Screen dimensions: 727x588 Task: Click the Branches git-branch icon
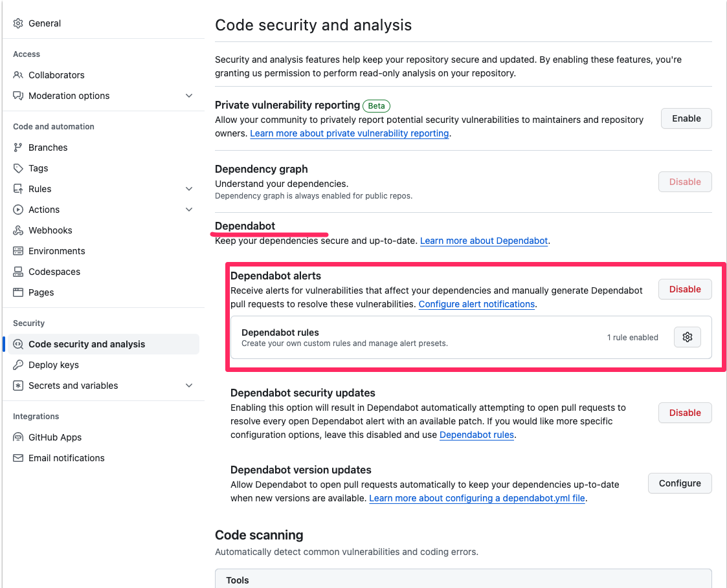[x=18, y=147]
